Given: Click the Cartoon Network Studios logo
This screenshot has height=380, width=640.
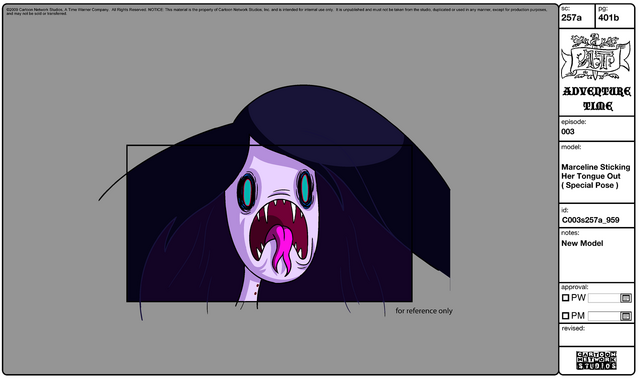Looking at the screenshot, I should coord(596,360).
